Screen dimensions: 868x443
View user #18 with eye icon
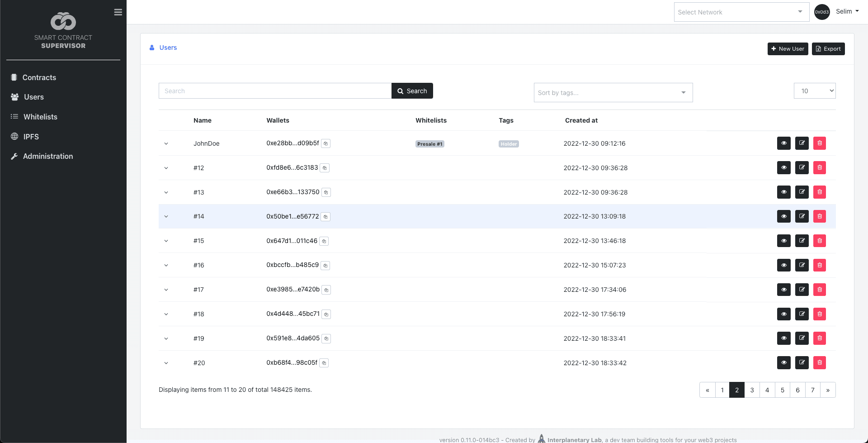click(783, 314)
